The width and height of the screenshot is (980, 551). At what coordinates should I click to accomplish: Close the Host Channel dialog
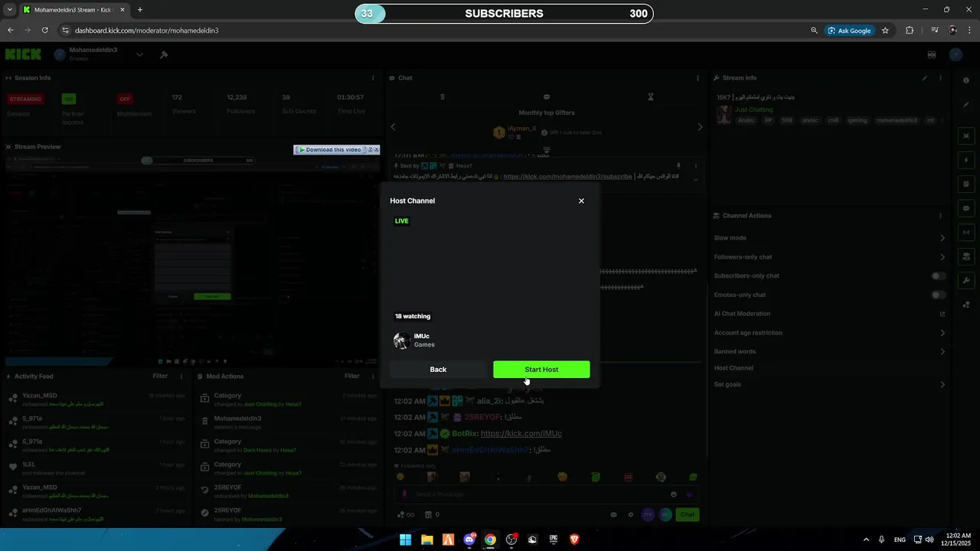tap(581, 201)
